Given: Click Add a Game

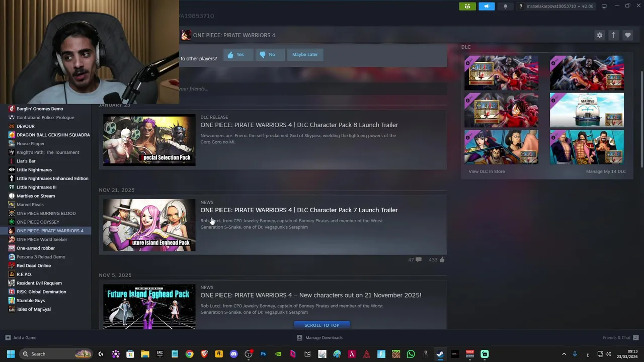Looking at the screenshot, I should point(21,338).
